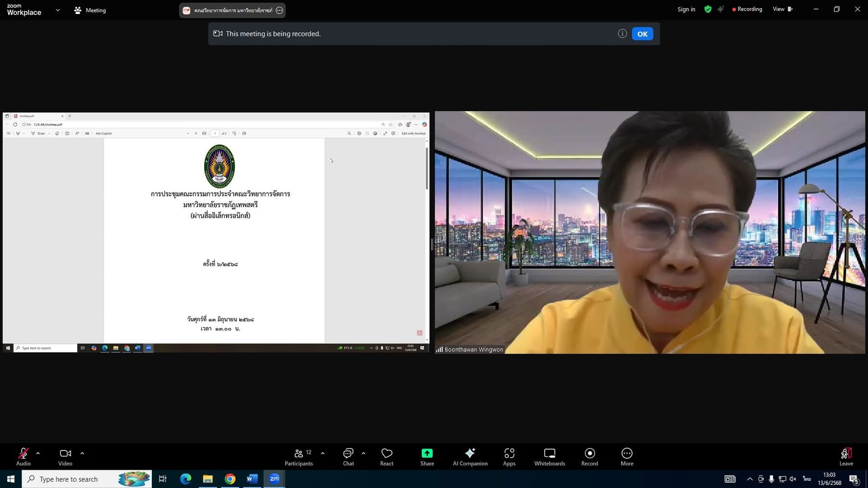Open the React emoji menu
The height and width of the screenshot is (488, 868).
(387, 456)
